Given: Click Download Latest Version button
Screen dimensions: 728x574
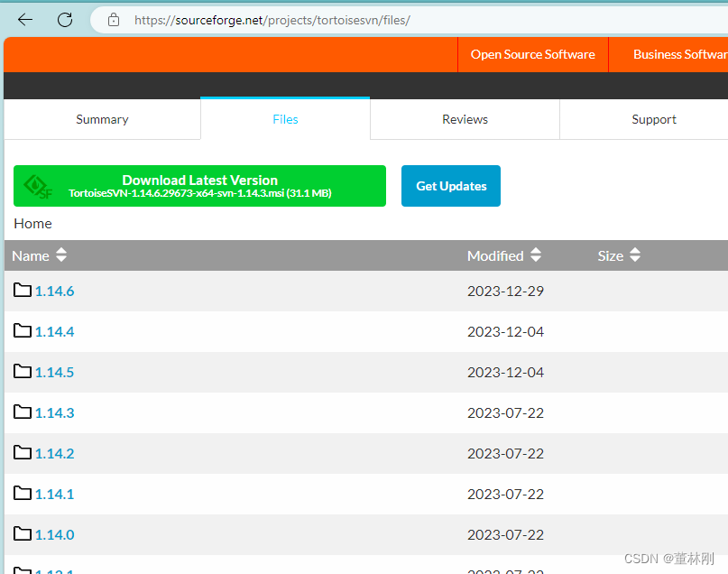Looking at the screenshot, I should click(x=199, y=186).
